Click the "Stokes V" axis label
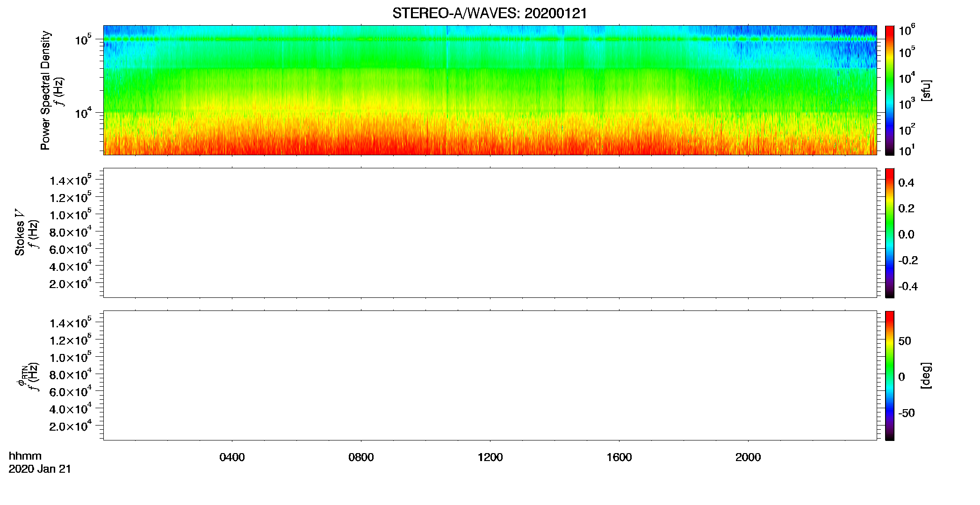The height and width of the screenshot is (505, 980). (x=20, y=232)
